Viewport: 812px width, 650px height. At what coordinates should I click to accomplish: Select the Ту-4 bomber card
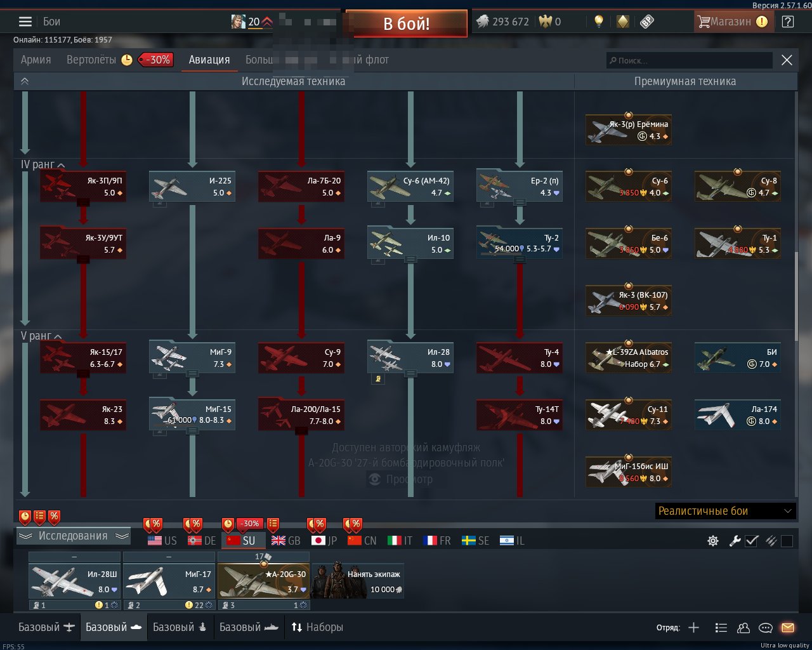pyautogui.click(x=520, y=358)
